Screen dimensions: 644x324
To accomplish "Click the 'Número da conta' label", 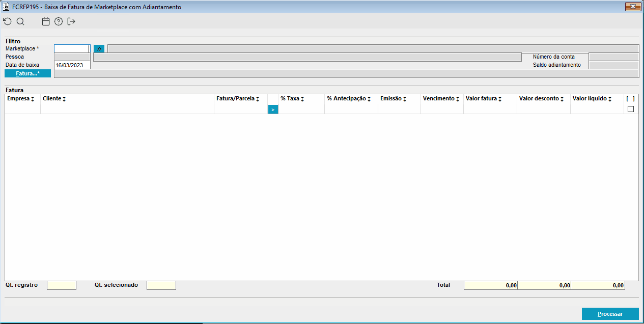I will (554, 57).
